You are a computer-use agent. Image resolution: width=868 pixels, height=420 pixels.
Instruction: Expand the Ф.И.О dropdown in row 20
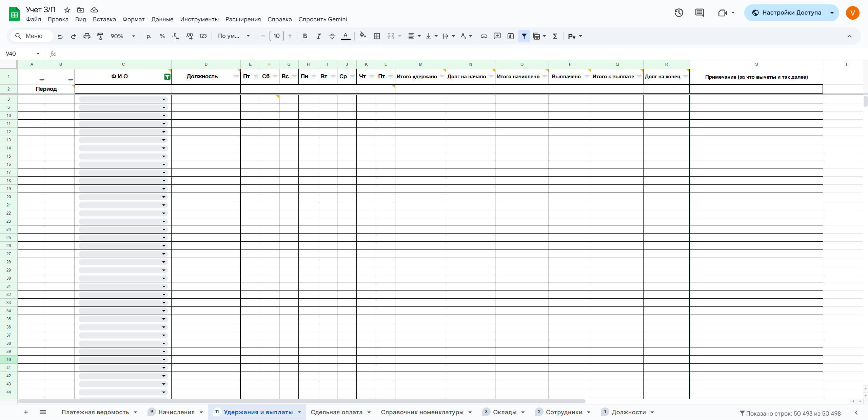coord(164,197)
